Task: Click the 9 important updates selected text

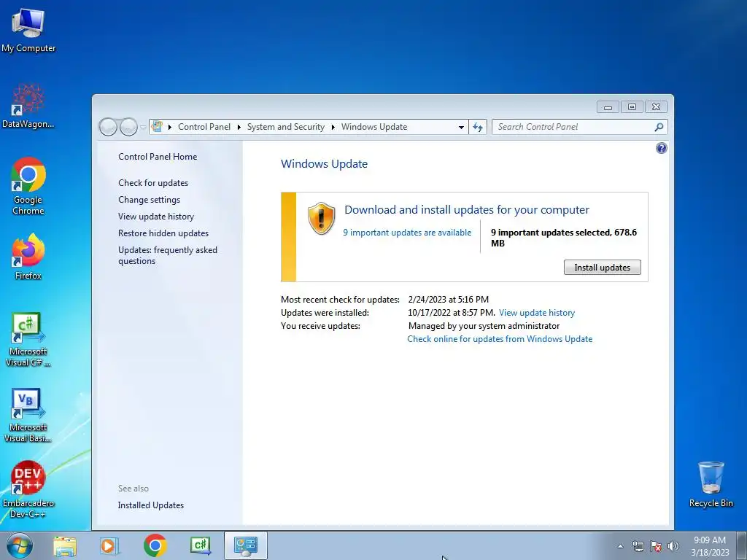Action: point(564,238)
